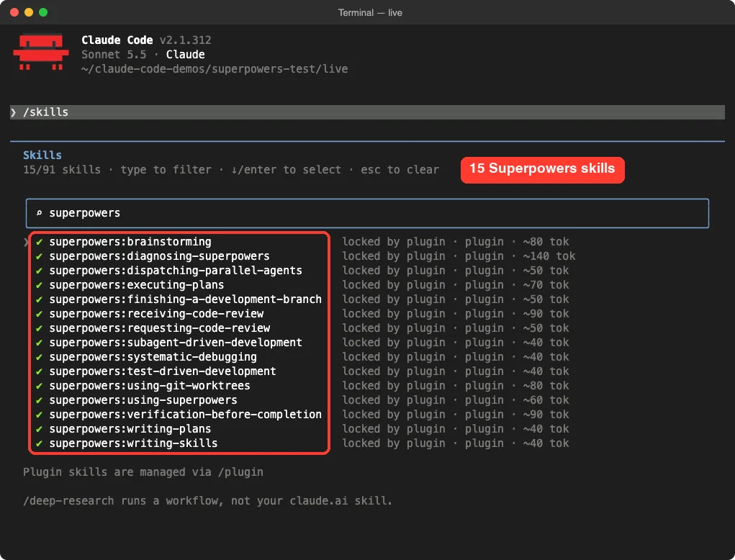Viewport: 735px width, 560px height.
Task: Select the superpowers:subagent-driven-development skill
Action: click(x=176, y=343)
